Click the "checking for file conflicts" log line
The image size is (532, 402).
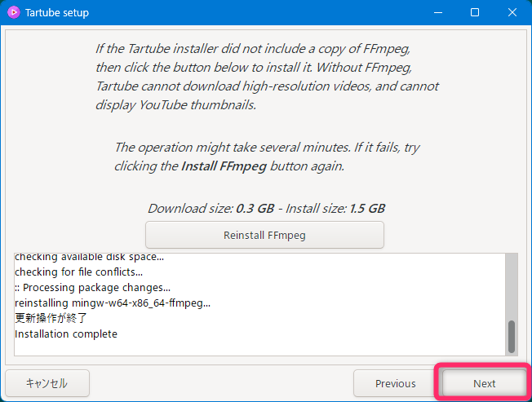78,272
